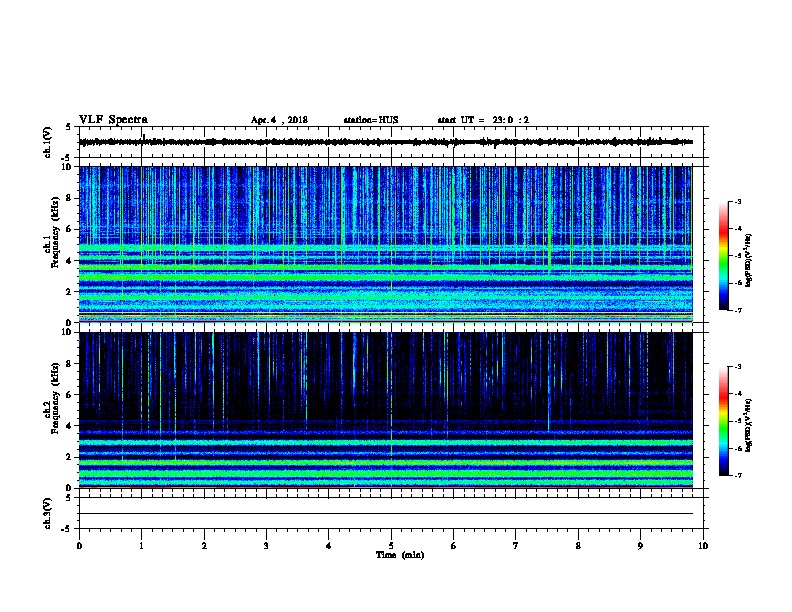Click time-axis tick label "4"
792x612 pixels.
pyautogui.click(x=329, y=546)
